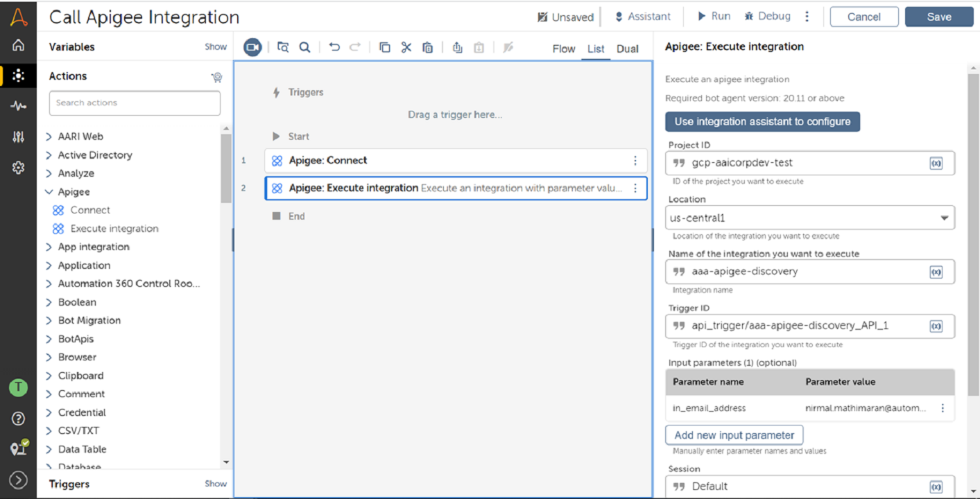
Task: Collapse the Apigee actions group
Action: click(x=49, y=192)
